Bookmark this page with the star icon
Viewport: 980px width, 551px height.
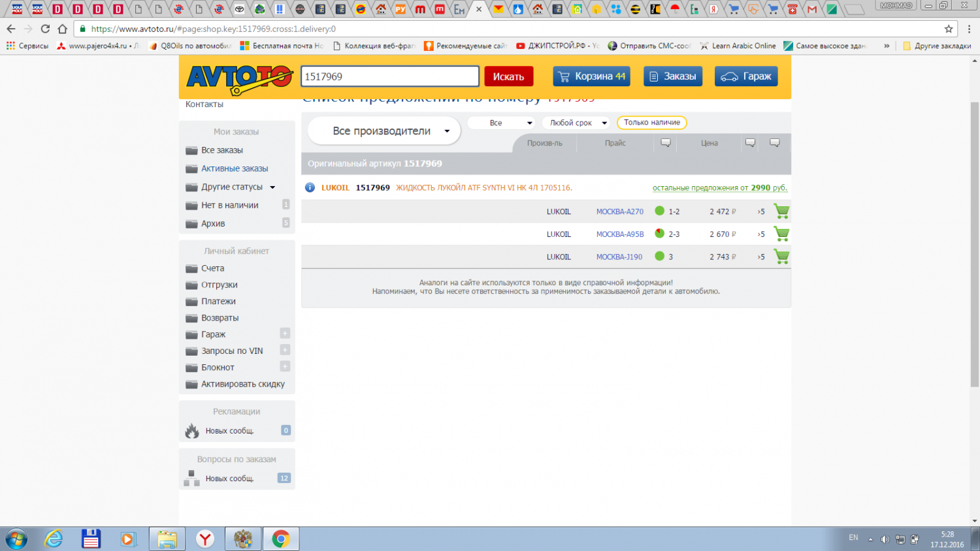(x=949, y=29)
